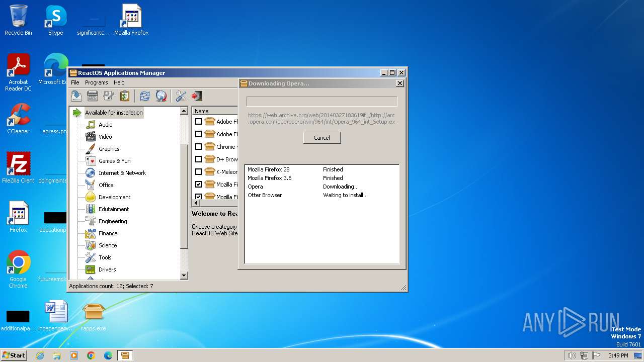Image resolution: width=644 pixels, height=362 pixels.
Task: Select the Office category
Action: coord(106,185)
